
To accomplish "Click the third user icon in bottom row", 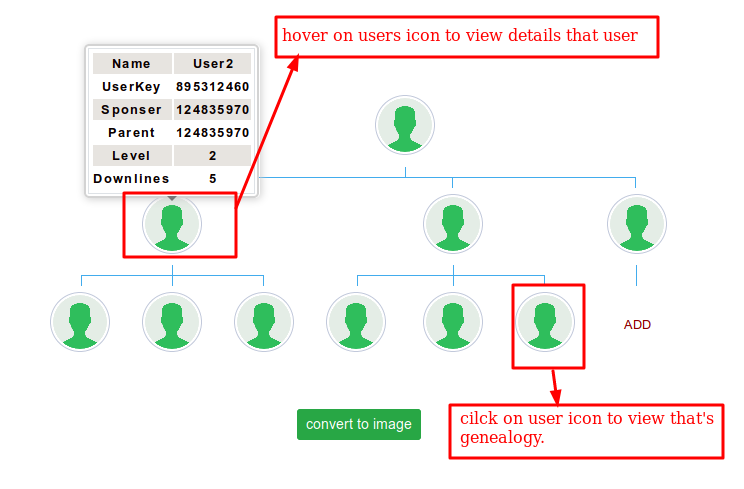I will tap(264, 322).
